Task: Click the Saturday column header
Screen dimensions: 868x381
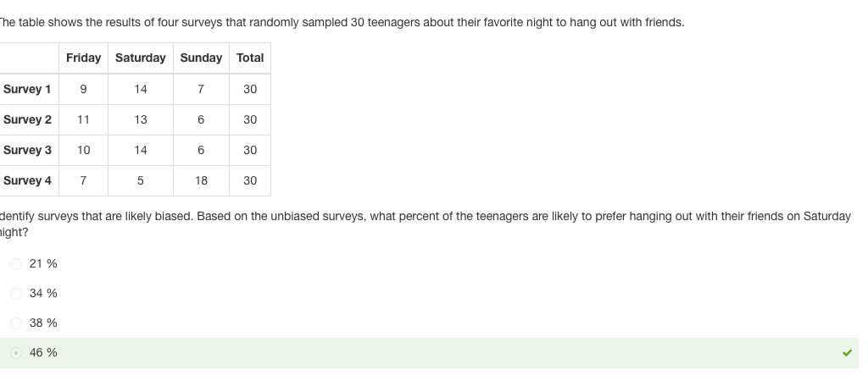Action: (x=140, y=58)
